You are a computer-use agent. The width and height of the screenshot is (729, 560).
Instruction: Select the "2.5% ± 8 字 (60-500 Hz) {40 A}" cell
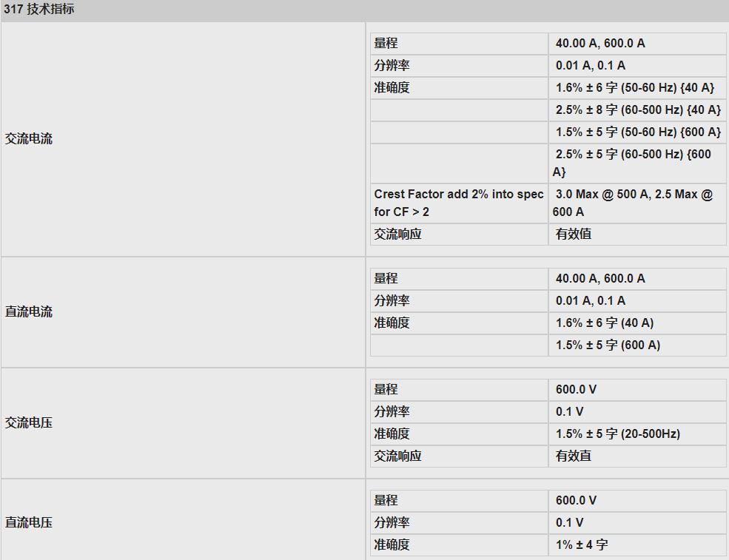[637, 110]
